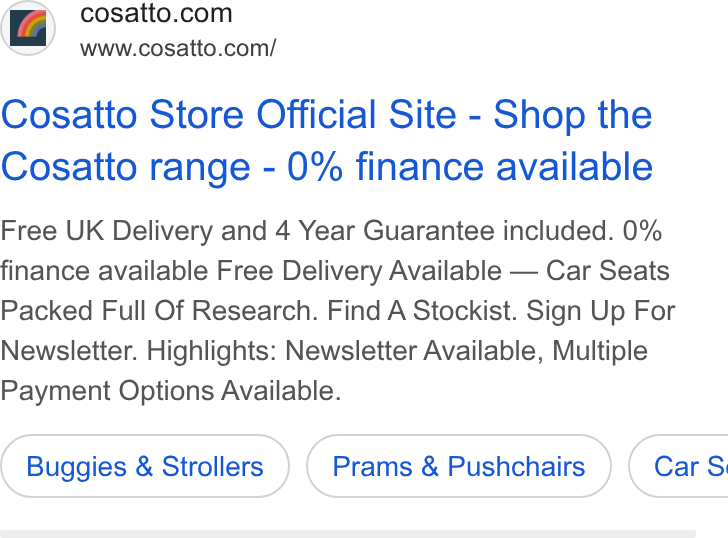Screen dimensions: 728x538
Task: Open the cosatto.com site name
Action: 156,13
